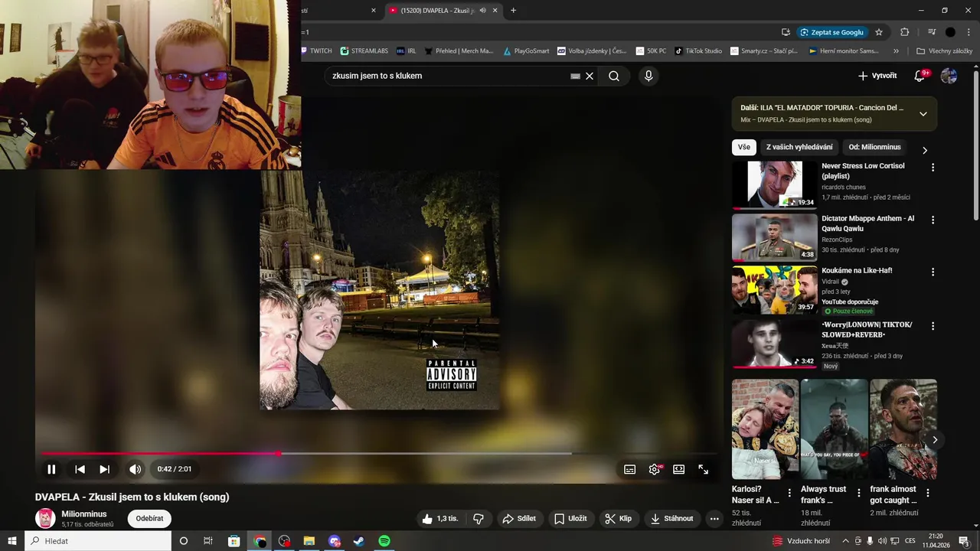Screen dimensions: 980x551
Task: Open the YouTube account avatar menu
Action: tap(949, 76)
